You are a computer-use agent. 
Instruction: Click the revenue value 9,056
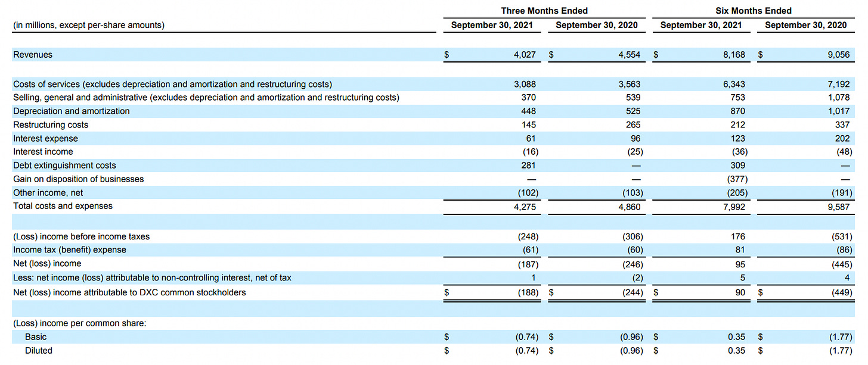point(839,55)
